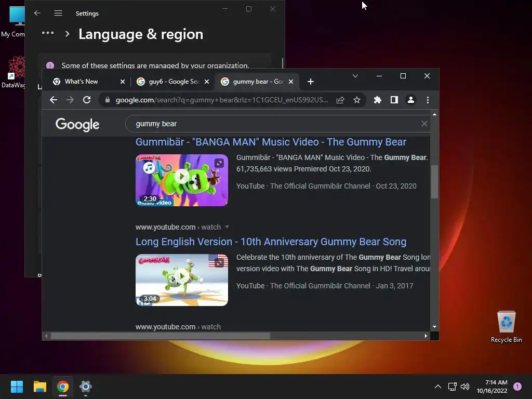Share this page icon in address bar
The height and width of the screenshot is (399, 532).
(340, 100)
